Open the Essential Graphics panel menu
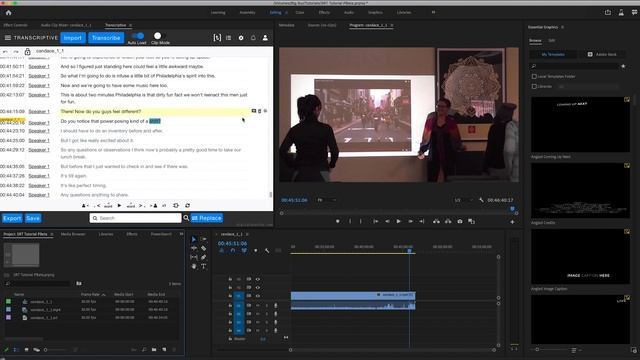640x360 pixels. [x=562, y=27]
